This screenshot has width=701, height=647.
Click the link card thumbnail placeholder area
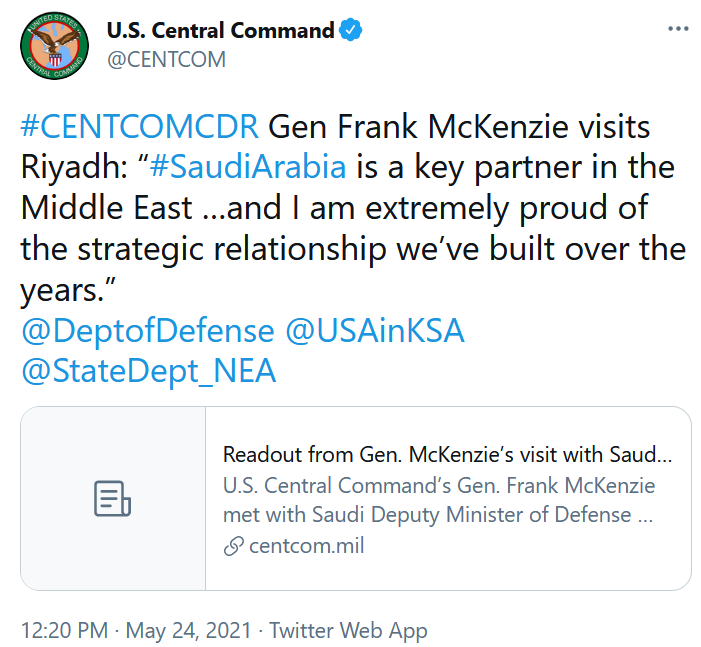click(113, 499)
